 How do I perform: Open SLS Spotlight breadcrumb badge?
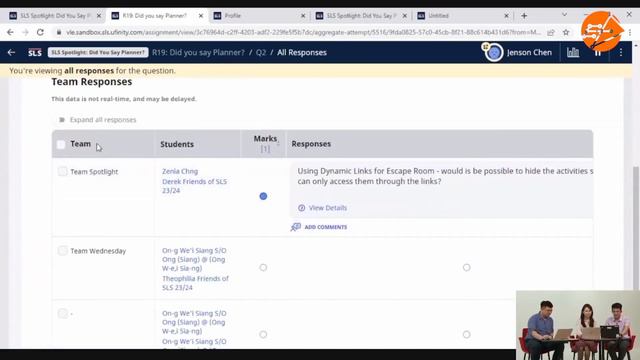coord(98,52)
